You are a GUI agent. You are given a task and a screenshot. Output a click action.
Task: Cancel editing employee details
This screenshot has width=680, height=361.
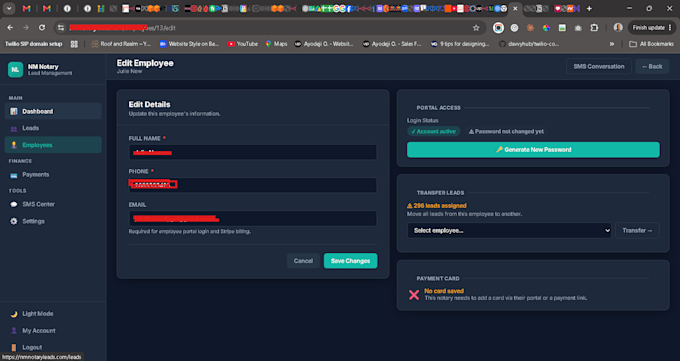click(x=303, y=261)
